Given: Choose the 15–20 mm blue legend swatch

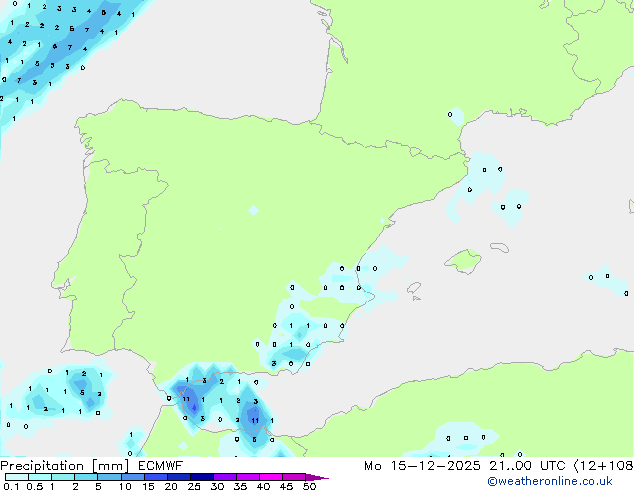Looking at the screenshot, I should pos(155,477).
